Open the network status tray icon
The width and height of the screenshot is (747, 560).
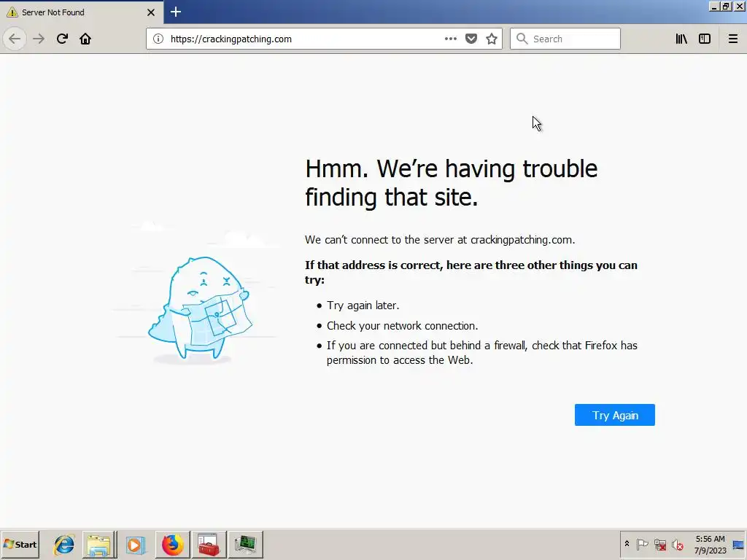659,544
